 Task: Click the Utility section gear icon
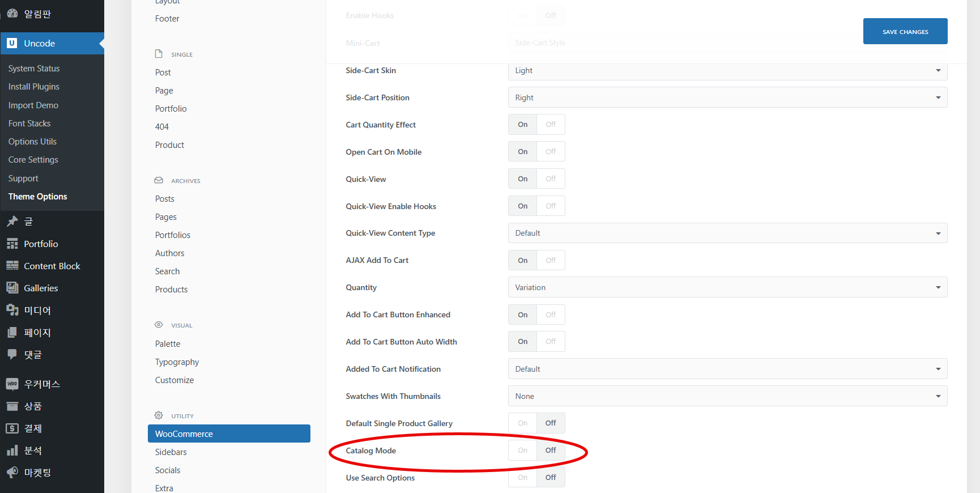click(159, 415)
